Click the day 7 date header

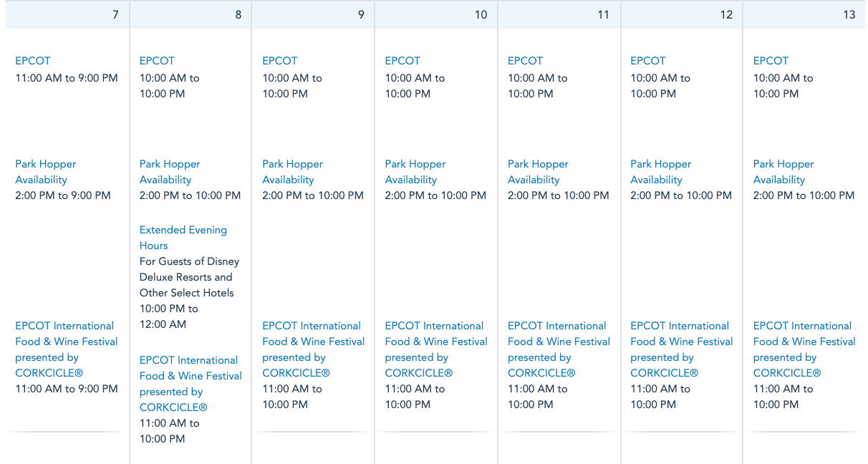click(x=115, y=15)
